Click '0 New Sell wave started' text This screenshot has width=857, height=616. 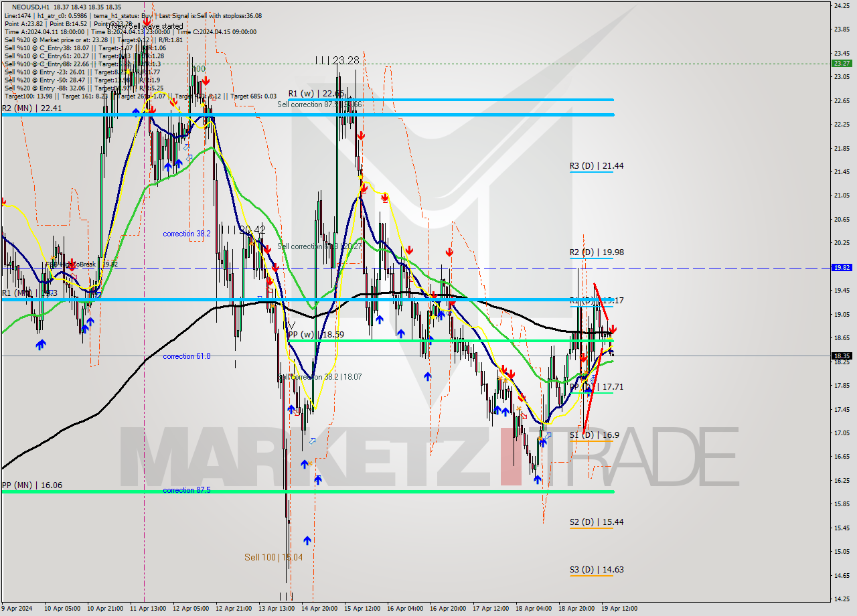click(x=145, y=26)
